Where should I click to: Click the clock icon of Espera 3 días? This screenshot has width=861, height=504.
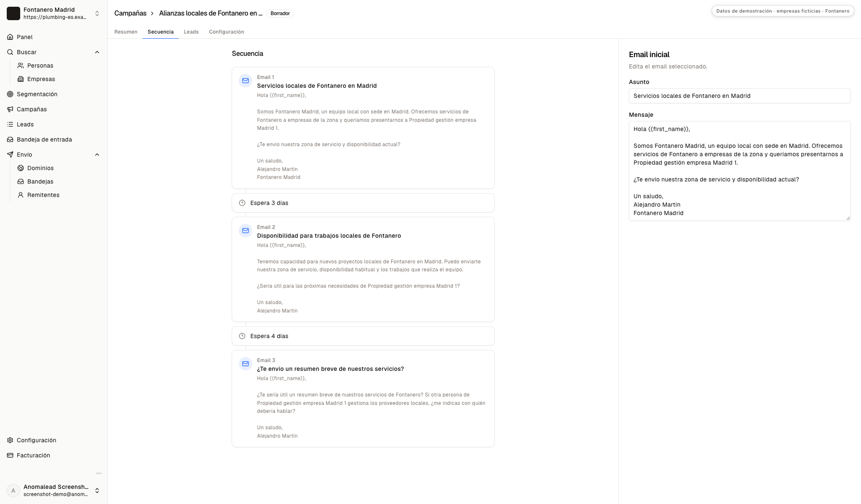(242, 203)
